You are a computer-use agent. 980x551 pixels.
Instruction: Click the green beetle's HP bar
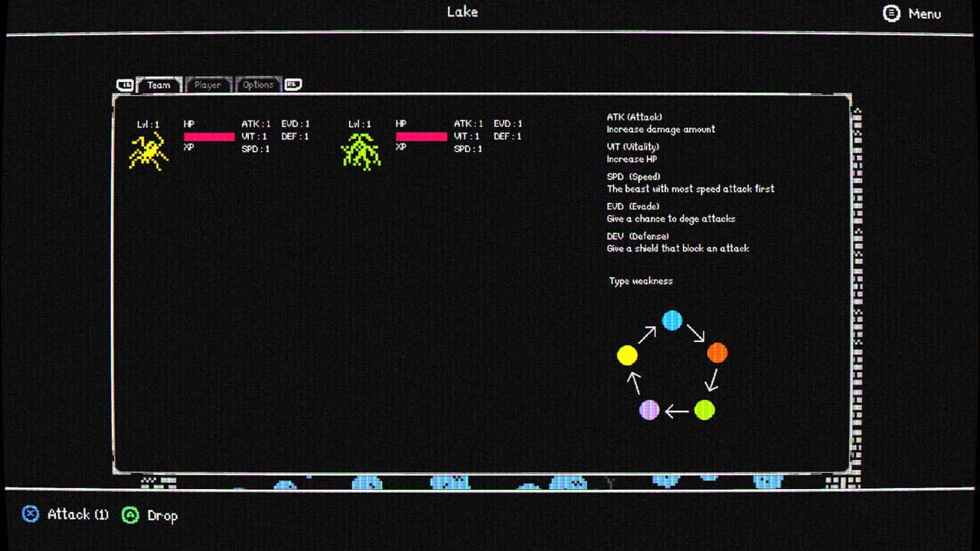click(421, 136)
